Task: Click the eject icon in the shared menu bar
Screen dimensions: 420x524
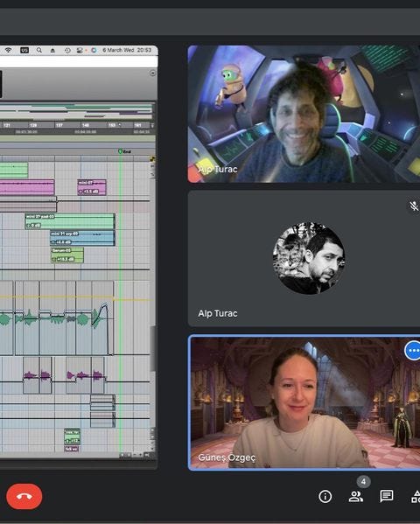Action: tap(52, 51)
